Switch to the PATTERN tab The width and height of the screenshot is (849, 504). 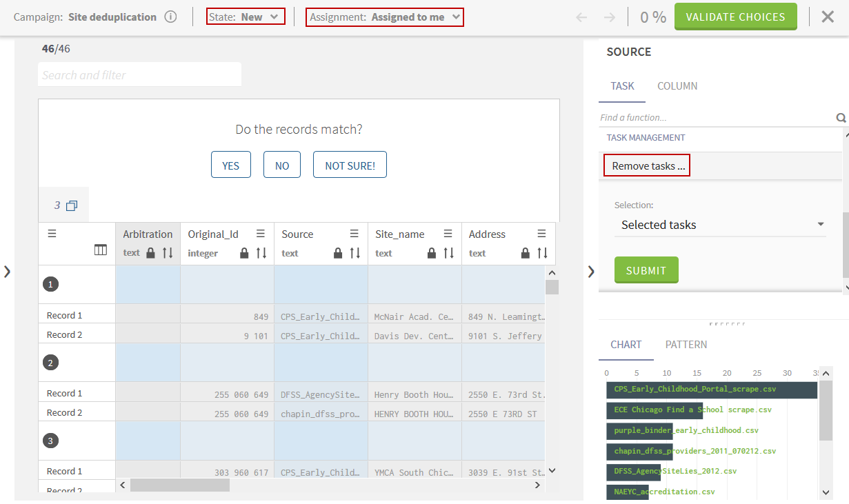click(x=686, y=345)
